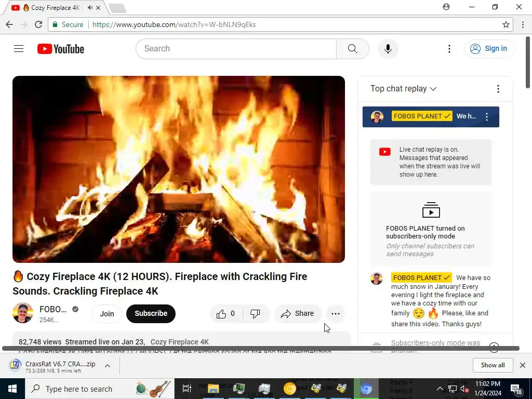Close the downloads bar

tap(523, 365)
